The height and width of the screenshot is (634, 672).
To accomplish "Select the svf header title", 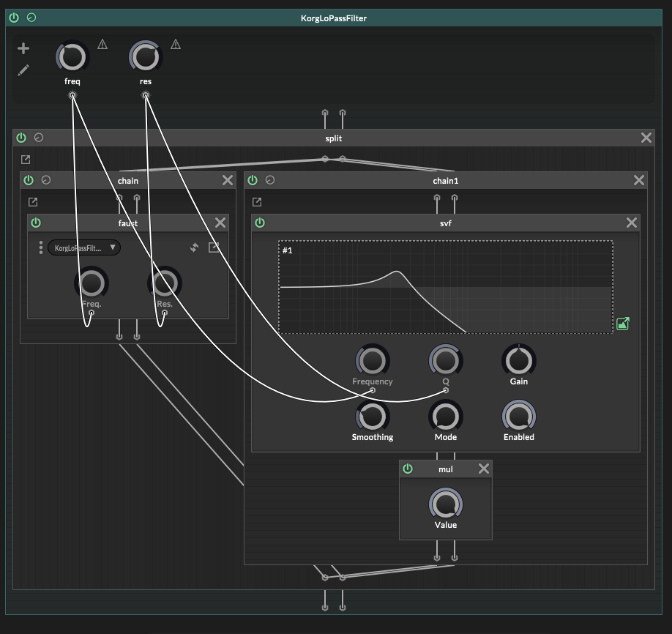I will pyautogui.click(x=446, y=223).
